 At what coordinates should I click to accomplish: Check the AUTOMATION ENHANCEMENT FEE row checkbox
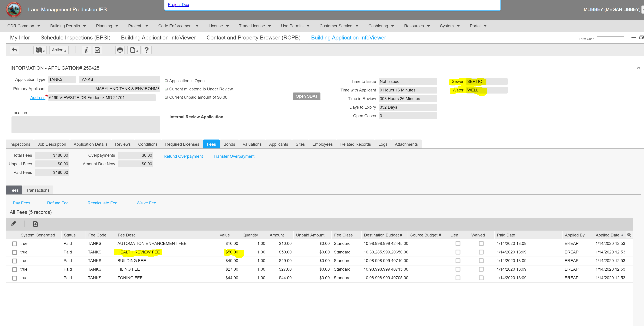[x=15, y=244]
